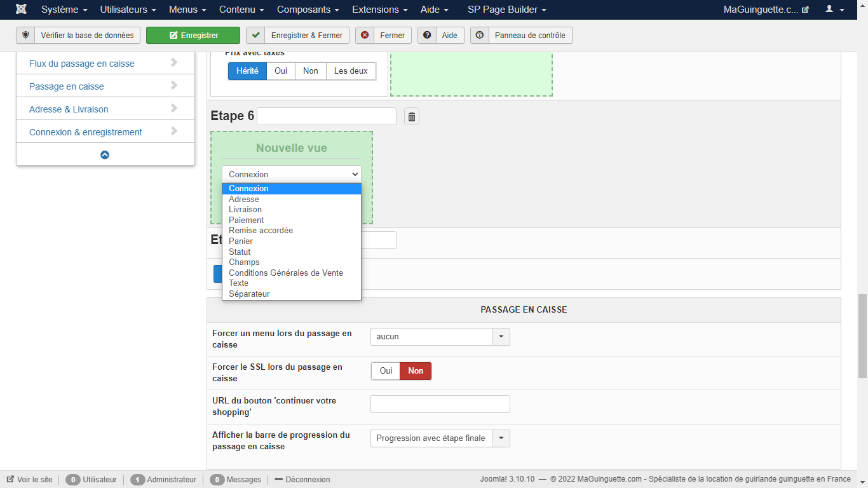Click the Panneau de contrôle button
Viewport: 868px width, 488px height.
tap(521, 36)
